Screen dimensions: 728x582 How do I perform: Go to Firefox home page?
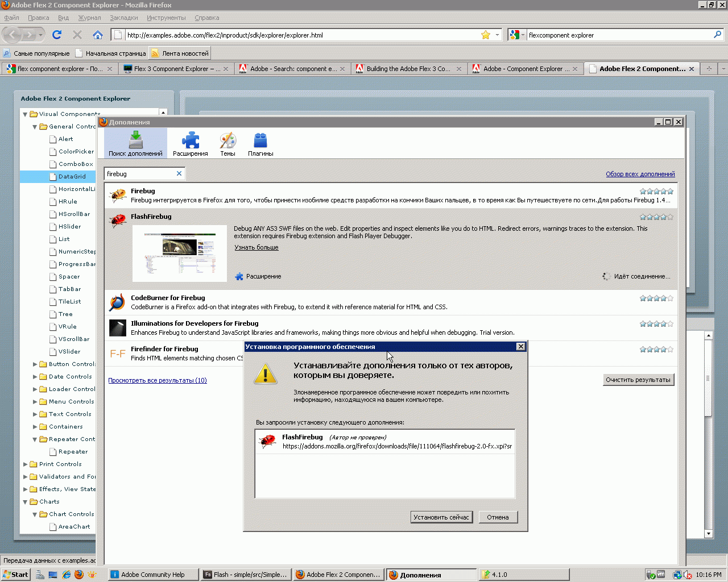point(98,35)
